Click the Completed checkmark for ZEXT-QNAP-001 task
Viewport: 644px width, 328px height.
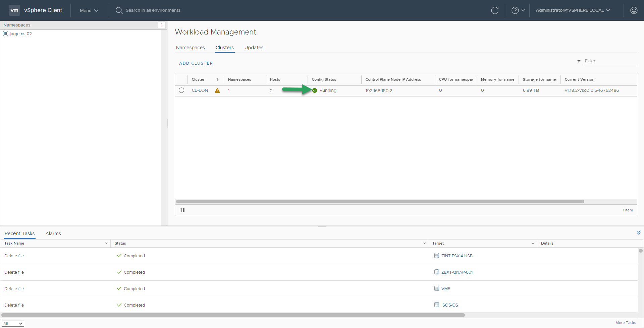click(119, 272)
